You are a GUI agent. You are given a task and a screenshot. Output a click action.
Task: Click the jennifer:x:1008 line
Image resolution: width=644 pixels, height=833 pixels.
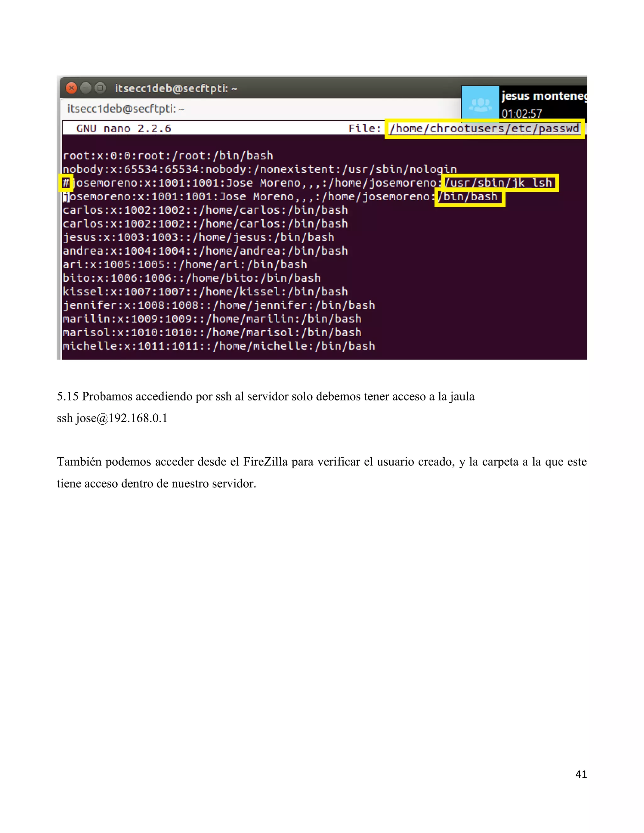click(x=219, y=305)
